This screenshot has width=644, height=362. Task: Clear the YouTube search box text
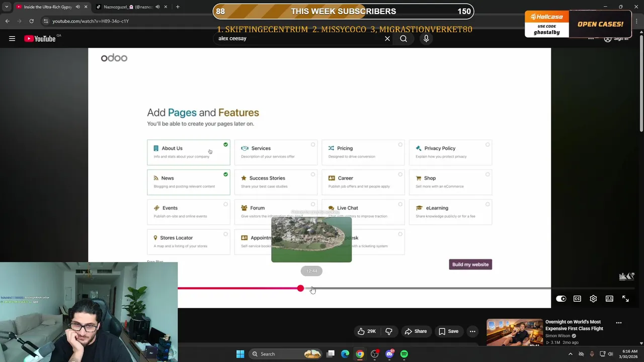[387, 39]
